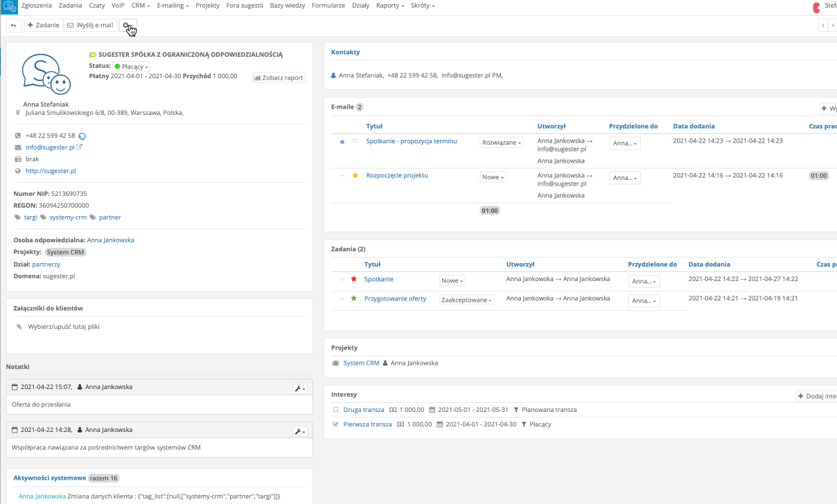Uncheck the Pierwsza transza deal checkbox
Screen dimensions: 837x504
(x=336, y=424)
